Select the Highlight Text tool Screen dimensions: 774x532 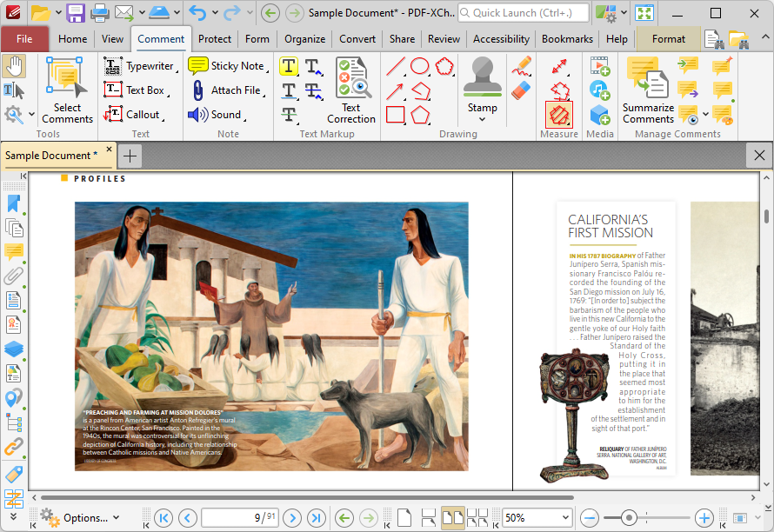289,67
